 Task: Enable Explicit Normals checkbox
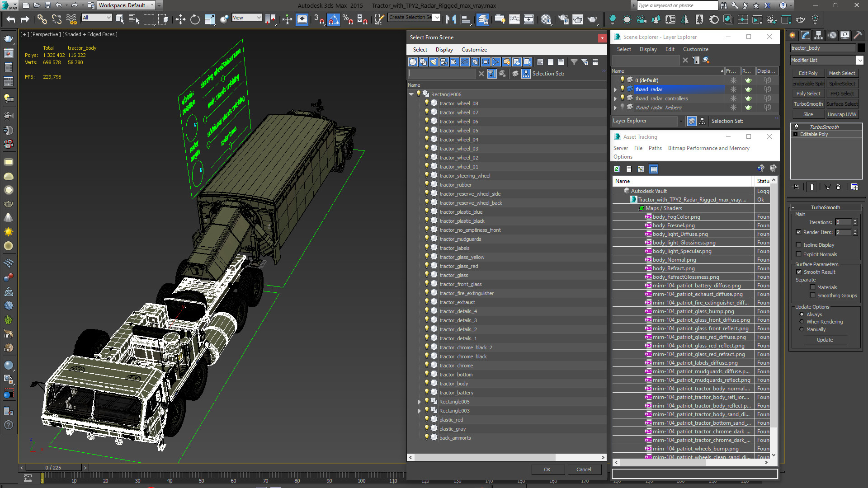[x=798, y=254]
